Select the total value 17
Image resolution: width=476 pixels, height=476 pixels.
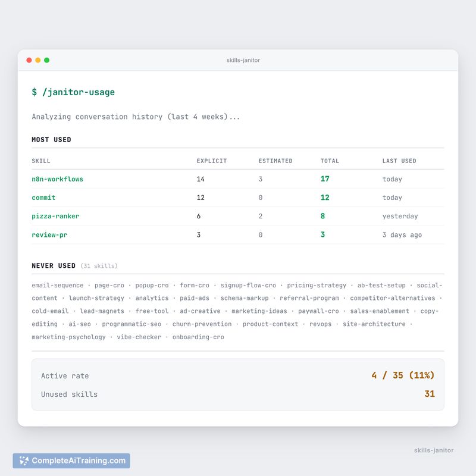[325, 179]
